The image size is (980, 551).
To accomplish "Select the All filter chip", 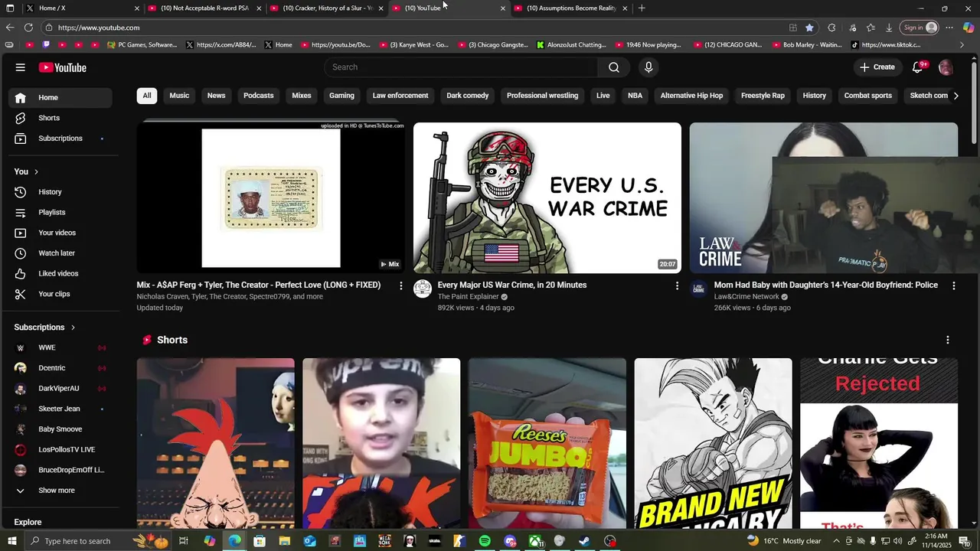I will (x=146, y=96).
